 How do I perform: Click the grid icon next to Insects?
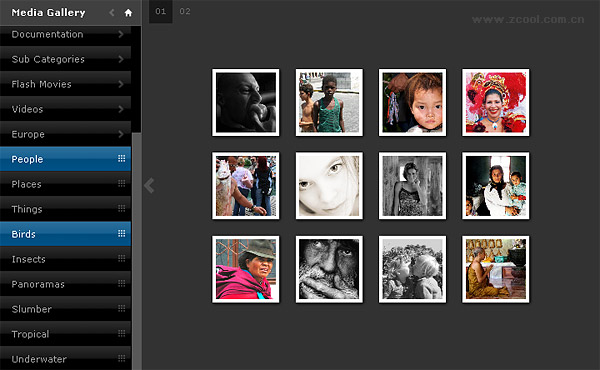(x=121, y=258)
